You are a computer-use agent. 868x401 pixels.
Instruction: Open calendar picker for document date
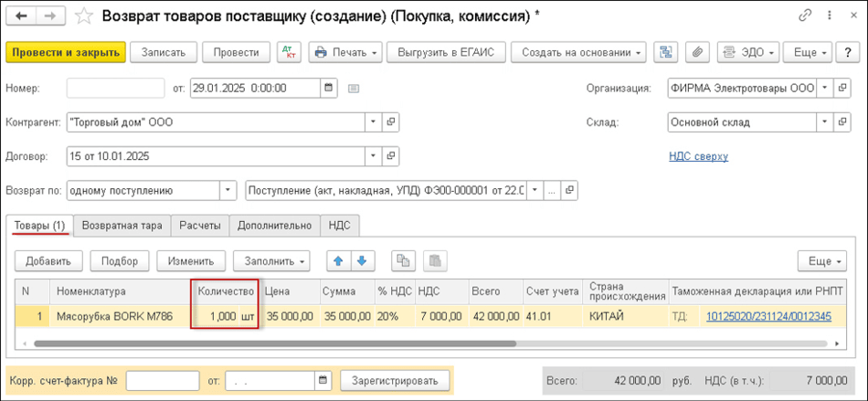tap(328, 89)
